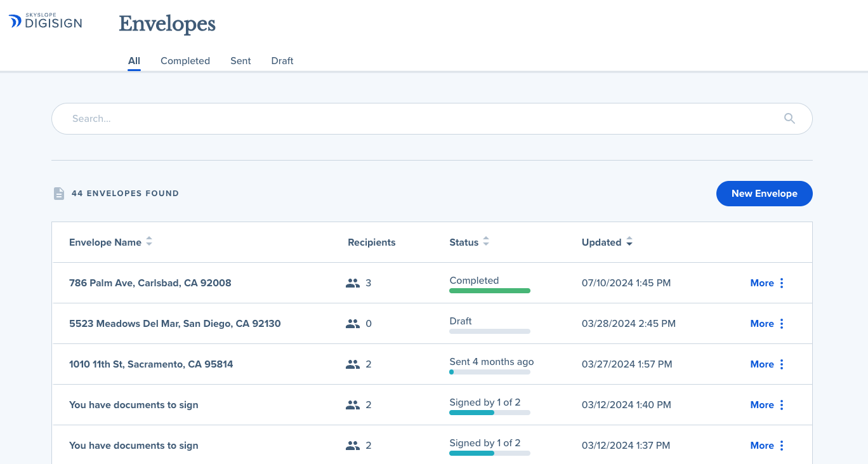This screenshot has width=868, height=464.
Task: Click the 'Completed' status text in table
Action: click(x=474, y=281)
